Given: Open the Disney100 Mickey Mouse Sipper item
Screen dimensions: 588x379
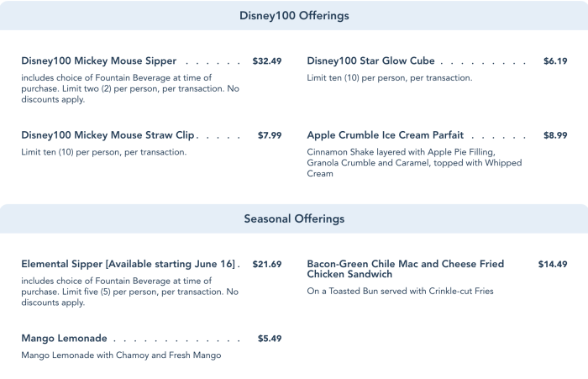Looking at the screenshot, I should click(x=99, y=61).
